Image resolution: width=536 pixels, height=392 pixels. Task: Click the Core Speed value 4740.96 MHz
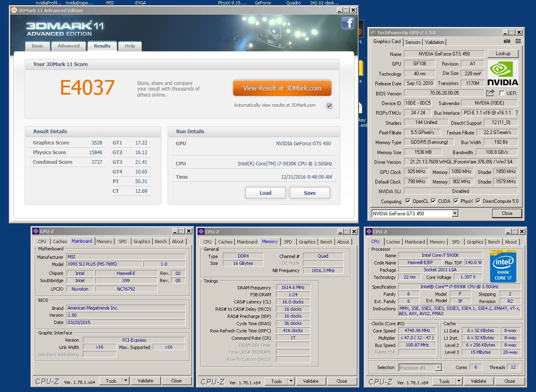point(417,330)
